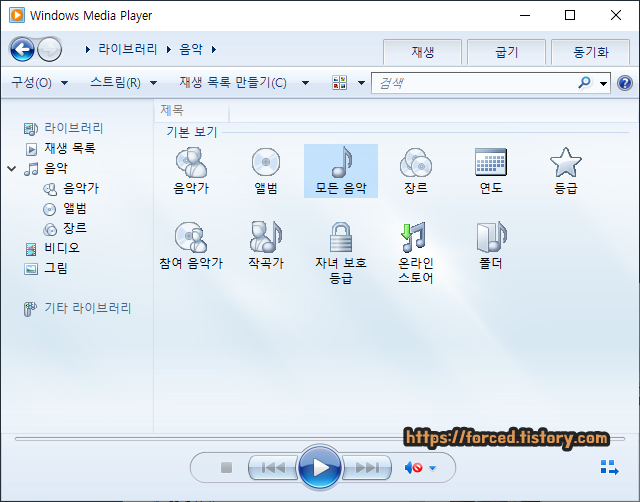
Task: Click the 기본 보기 group heading
Action: point(191,132)
